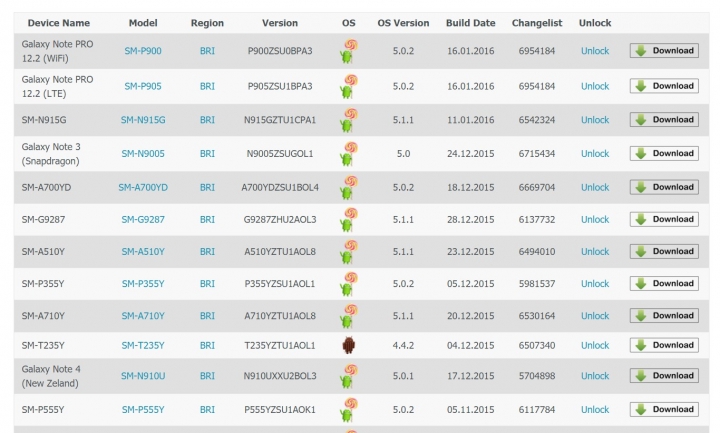Open the SM-P900 model link
This screenshot has width=720, height=433.
(x=143, y=51)
